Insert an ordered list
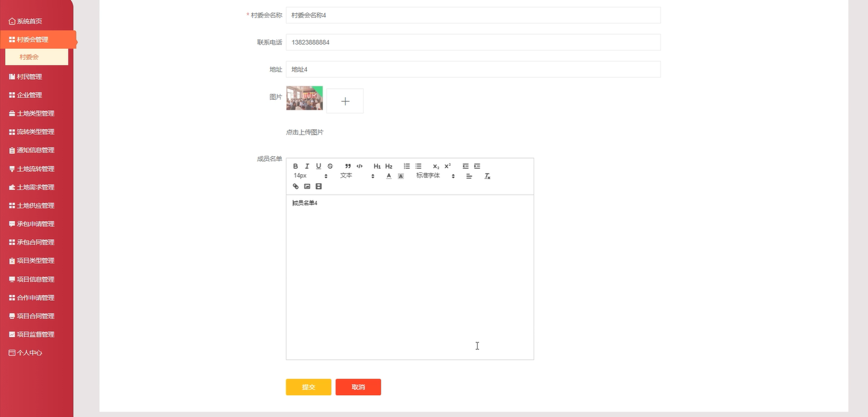 [407, 166]
